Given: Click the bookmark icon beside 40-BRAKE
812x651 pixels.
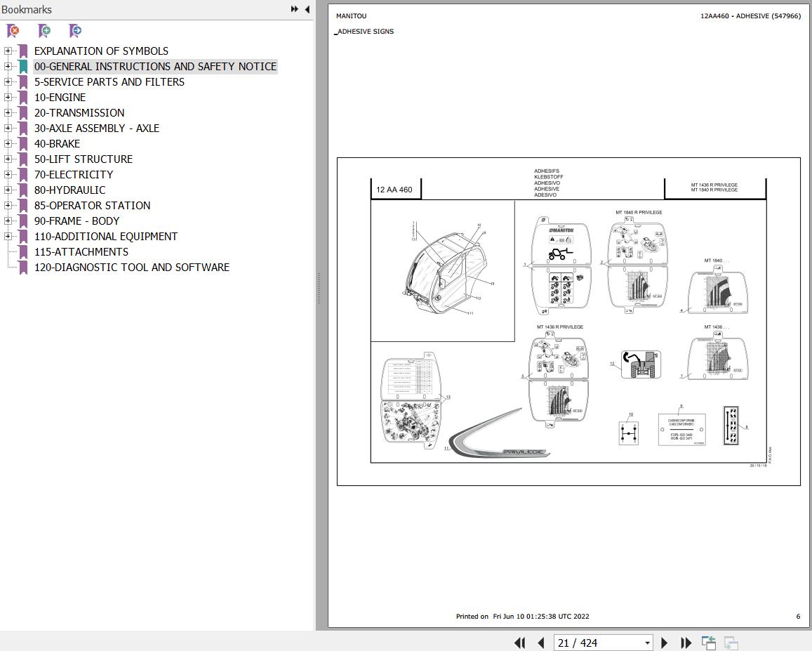Looking at the screenshot, I should (x=22, y=143).
